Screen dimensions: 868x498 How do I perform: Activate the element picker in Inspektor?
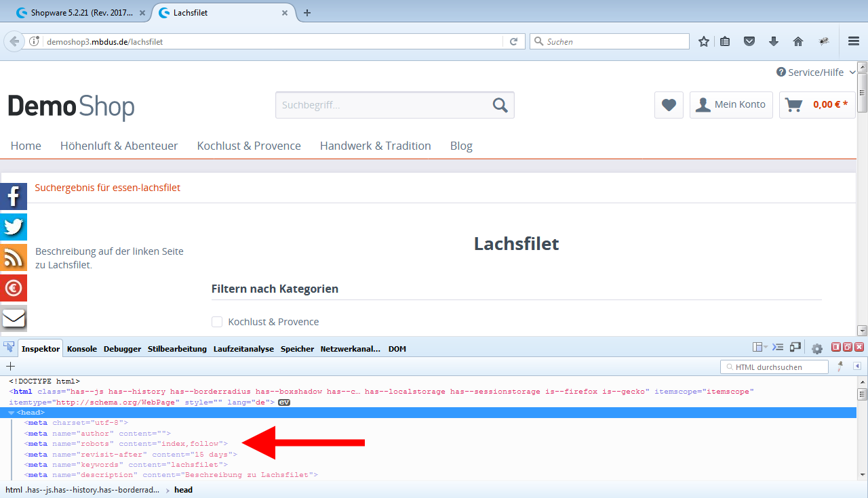pyautogui.click(x=9, y=348)
